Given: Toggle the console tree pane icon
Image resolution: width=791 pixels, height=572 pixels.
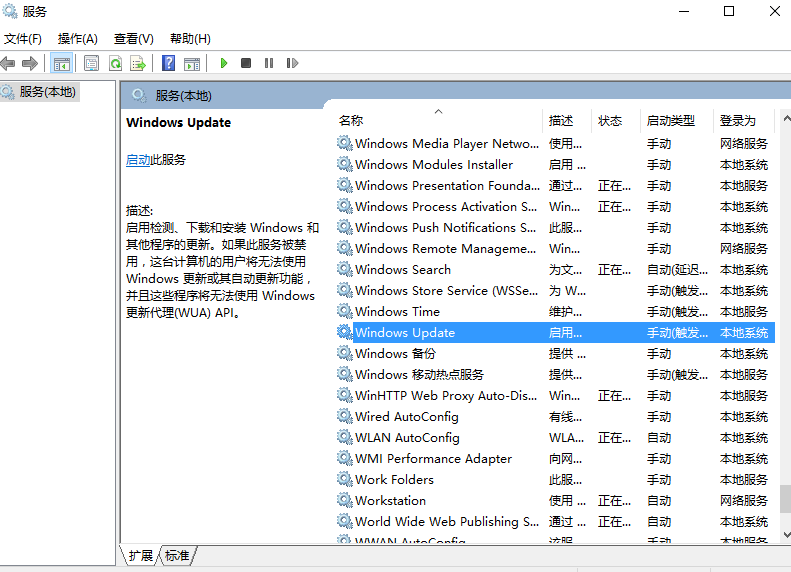Looking at the screenshot, I should click(62, 64).
